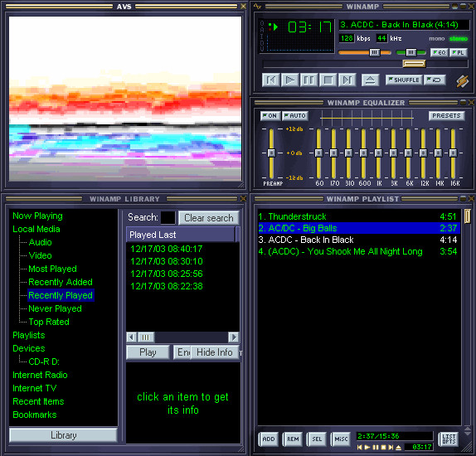Screen dimensions: 476x456
Task: Click the mini eject icon in playlist
Action: [x=399, y=448]
